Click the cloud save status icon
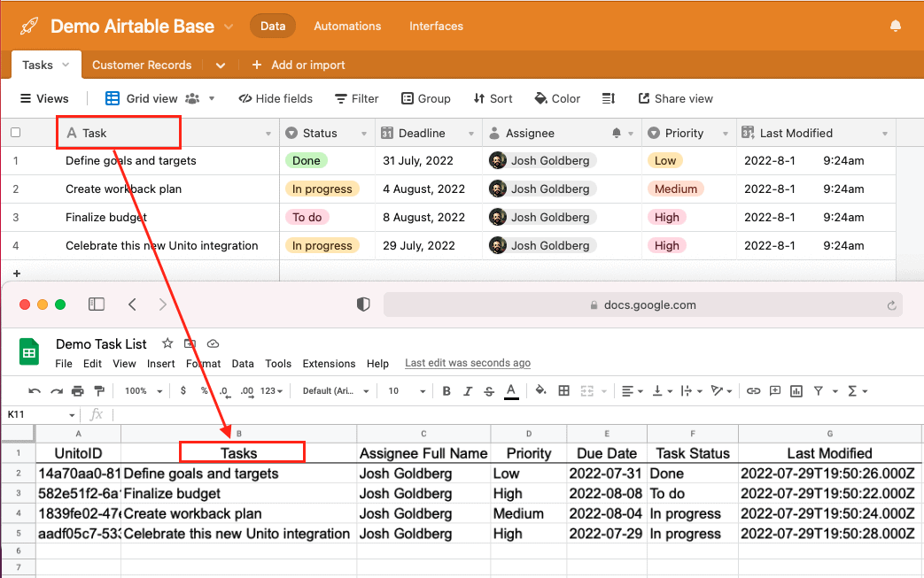Image resolution: width=924 pixels, height=578 pixels. [213, 343]
